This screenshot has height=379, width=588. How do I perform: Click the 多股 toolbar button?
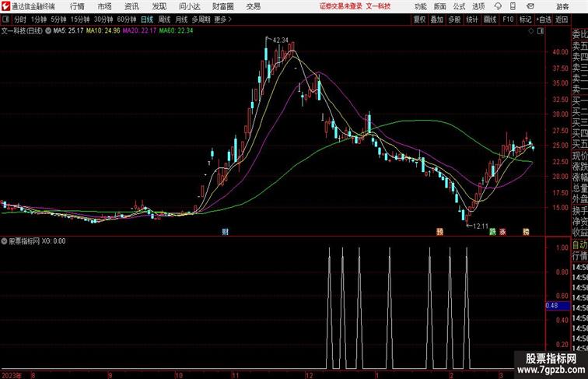[x=454, y=19]
